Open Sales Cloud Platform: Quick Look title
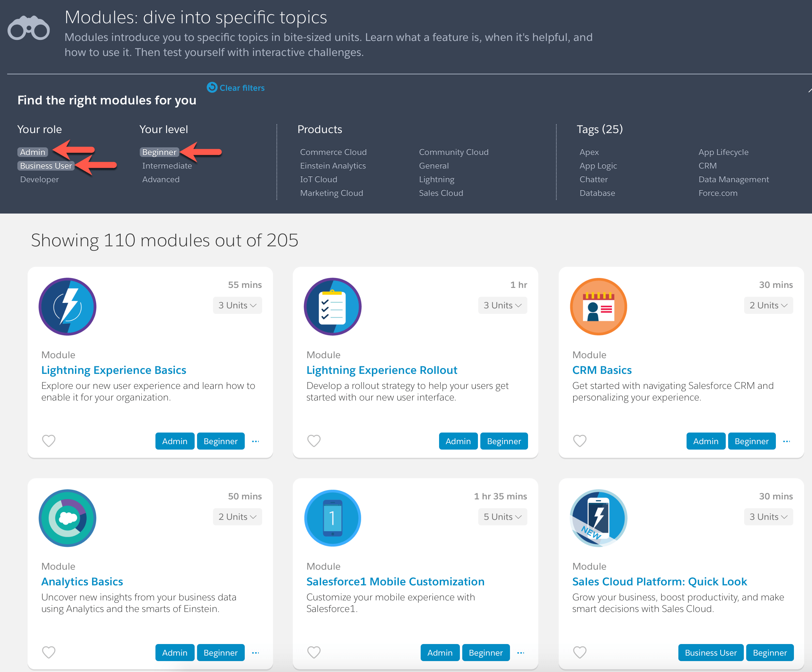Screen dimensions: 812x672 [x=660, y=582]
